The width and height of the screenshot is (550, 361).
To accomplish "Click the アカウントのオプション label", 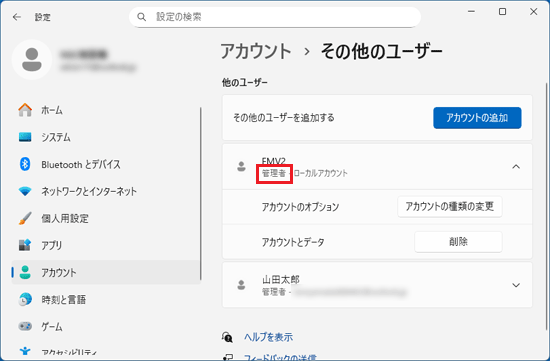I will coord(300,207).
